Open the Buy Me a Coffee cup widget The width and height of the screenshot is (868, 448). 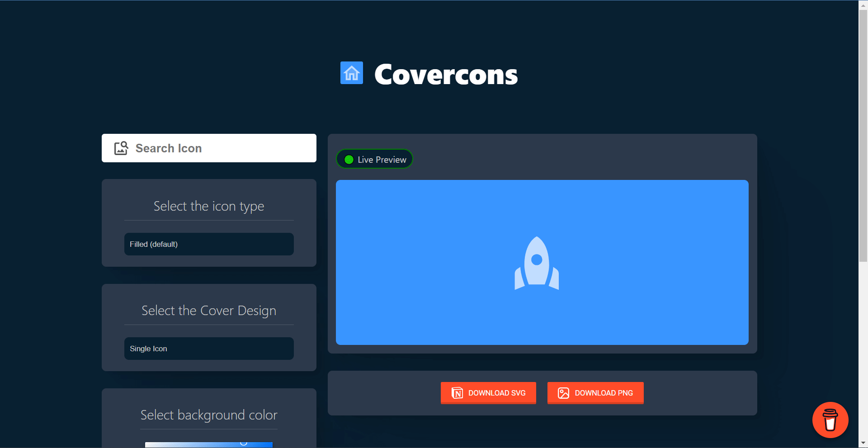tap(830, 420)
